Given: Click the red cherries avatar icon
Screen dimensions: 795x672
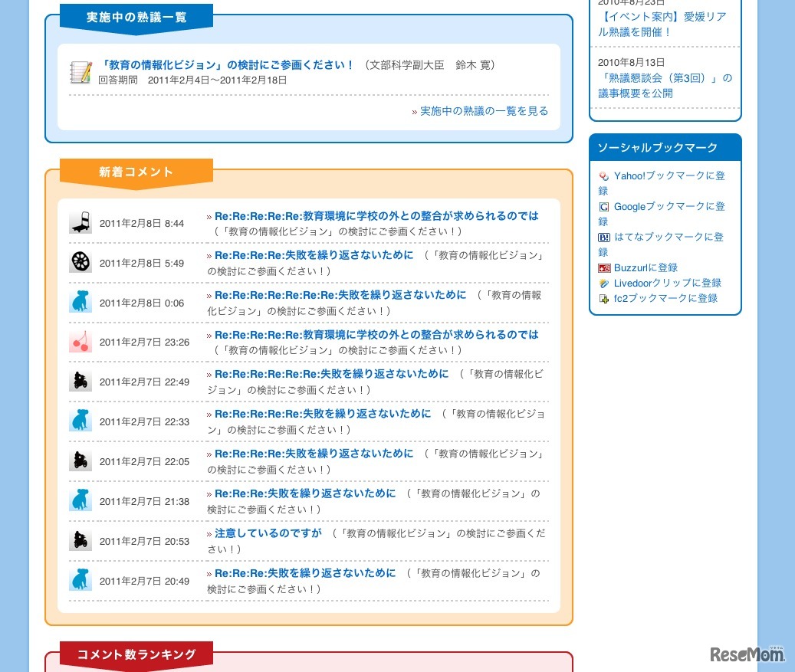Looking at the screenshot, I should (80, 341).
